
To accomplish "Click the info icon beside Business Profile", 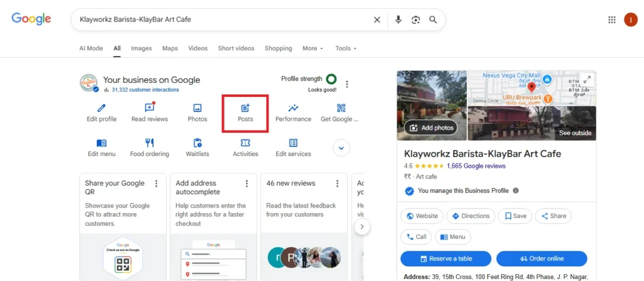I will (516, 190).
